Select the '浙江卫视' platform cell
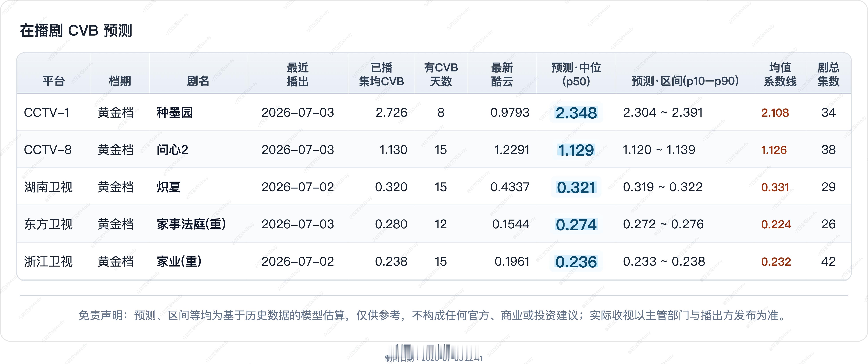This screenshot has height=364, width=868. [x=48, y=262]
